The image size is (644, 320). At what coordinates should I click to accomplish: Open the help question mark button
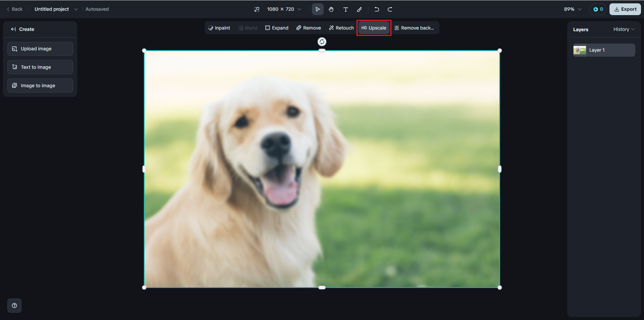pos(14,305)
